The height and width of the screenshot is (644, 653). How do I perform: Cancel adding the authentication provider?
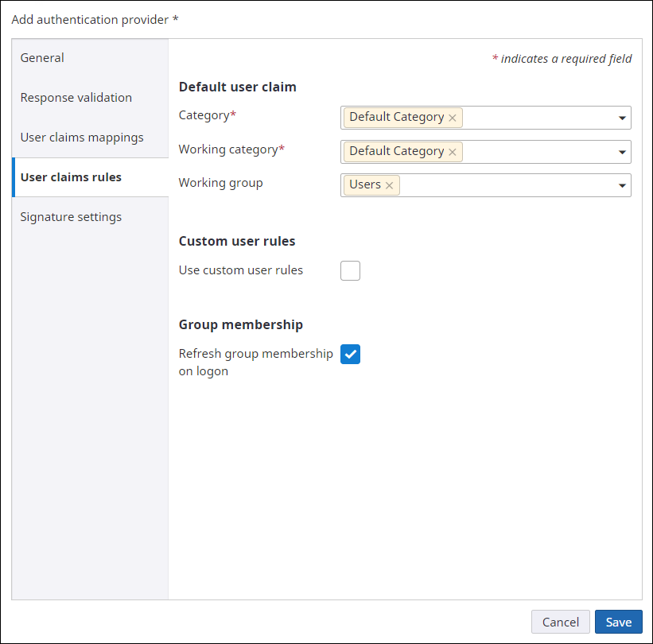pyautogui.click(x=560, y=622)
